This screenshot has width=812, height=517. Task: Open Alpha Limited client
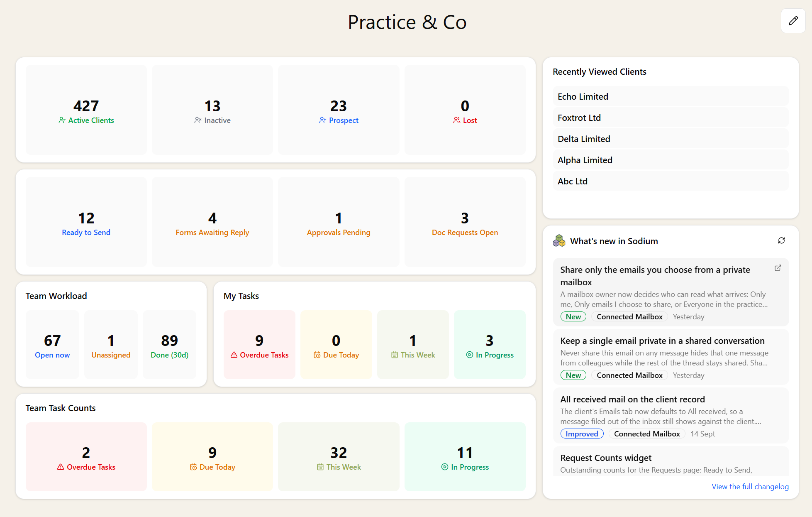[x=671, y=160]
